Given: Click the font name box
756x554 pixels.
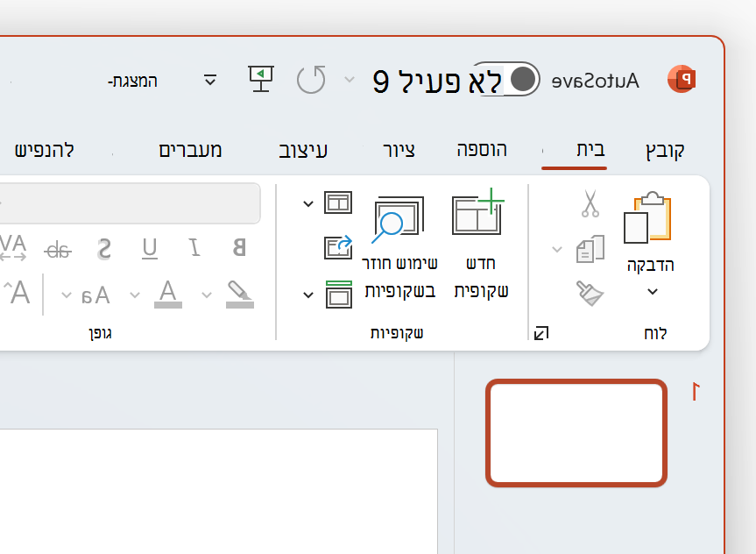Looking at the screenshot, I should pyautogui.click(x=131, y=203).
